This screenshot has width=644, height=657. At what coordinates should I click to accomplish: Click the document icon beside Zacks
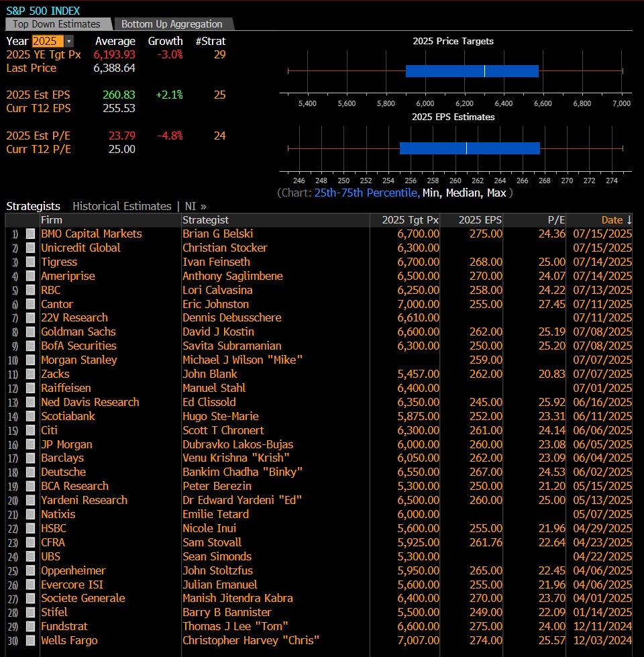[31, 374]
